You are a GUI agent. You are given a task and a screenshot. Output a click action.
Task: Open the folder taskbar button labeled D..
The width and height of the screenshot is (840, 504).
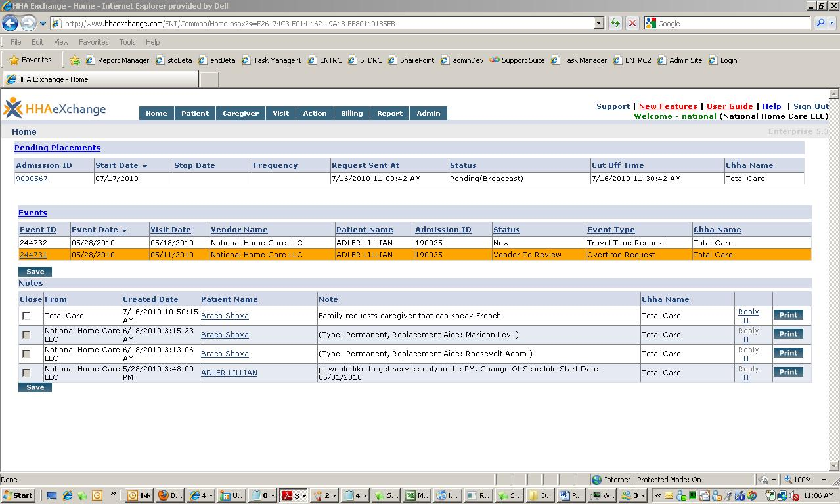pos(541,495)
